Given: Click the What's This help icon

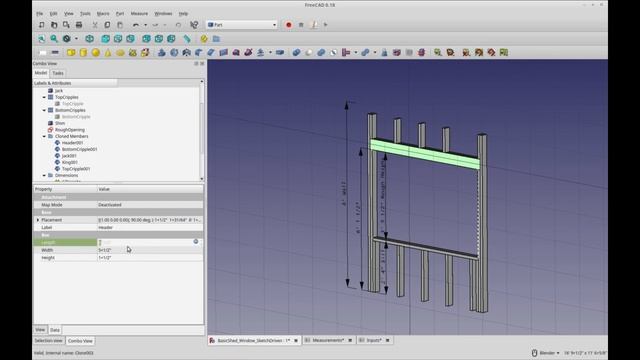Looking at the screenshot, I should pos(194,25).
